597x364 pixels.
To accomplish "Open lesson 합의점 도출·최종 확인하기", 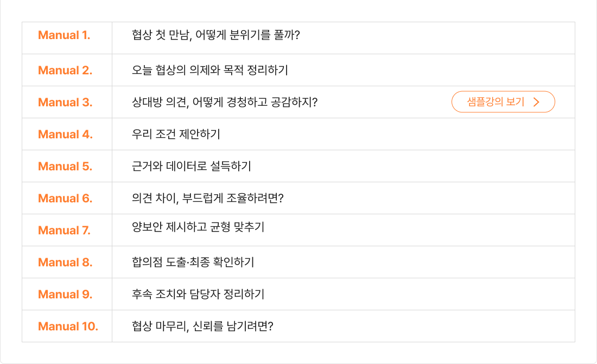I will [x=193, y=263].
